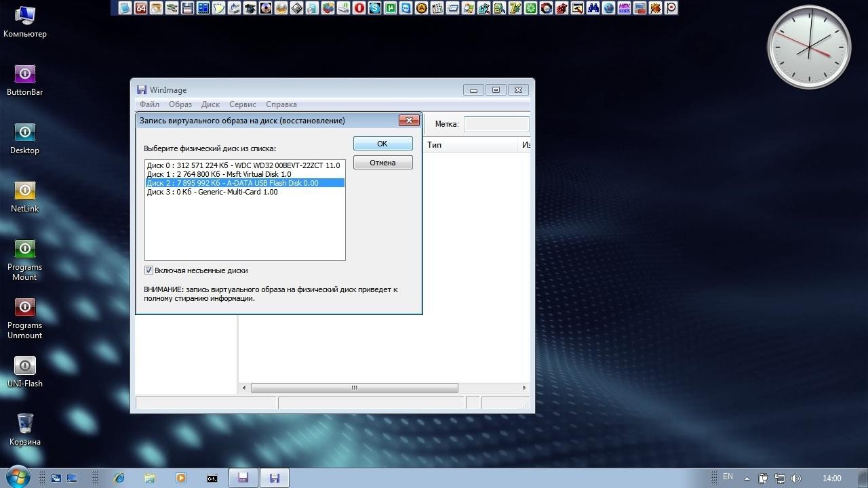868x488 pixels.
Task: Open the red dice icon in top bar
Action: click(561, 8)
